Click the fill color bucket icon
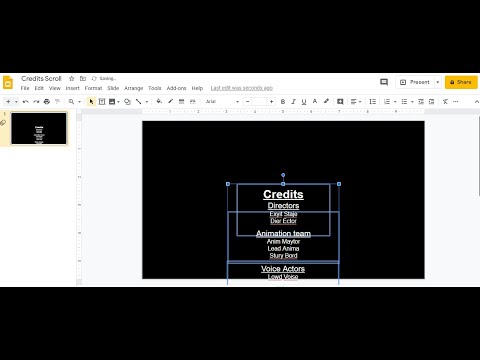Screen dimensions: 480x360 click(x=159, y=101)
